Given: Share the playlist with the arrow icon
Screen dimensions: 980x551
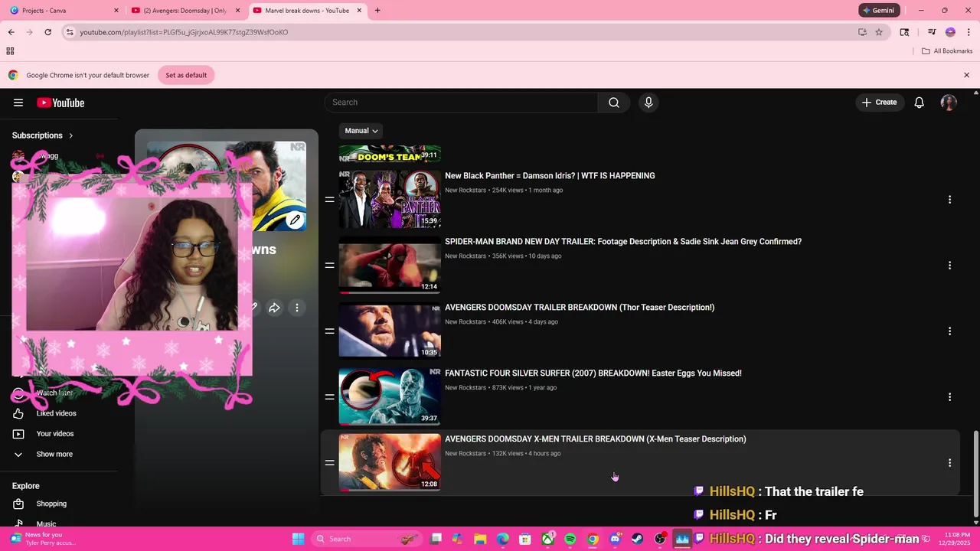Looking at the screenshot, I should 274,308.
